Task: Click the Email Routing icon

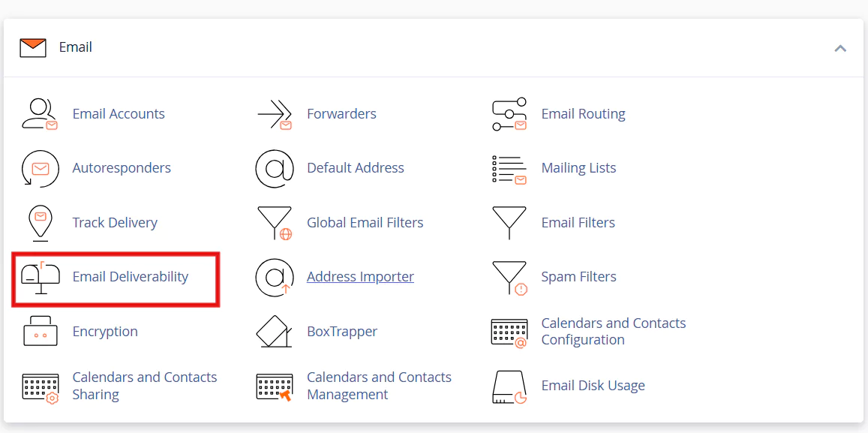Action: (509, 114)
